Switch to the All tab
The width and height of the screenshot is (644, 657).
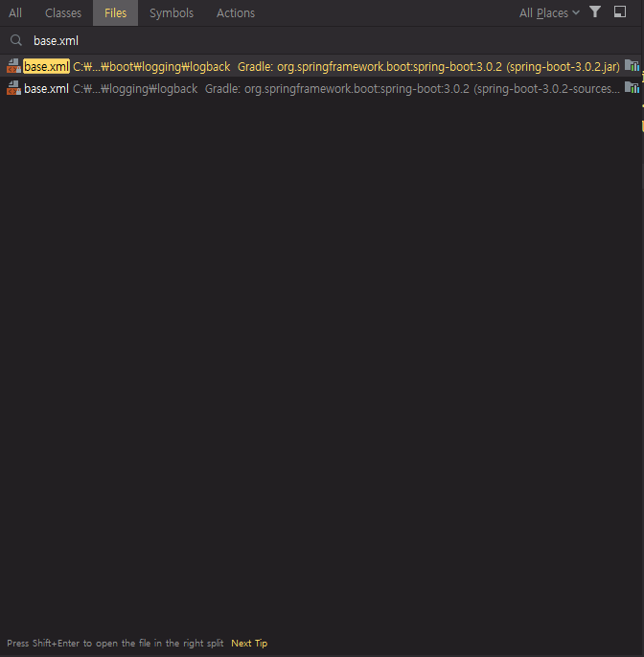click(15, 13)
